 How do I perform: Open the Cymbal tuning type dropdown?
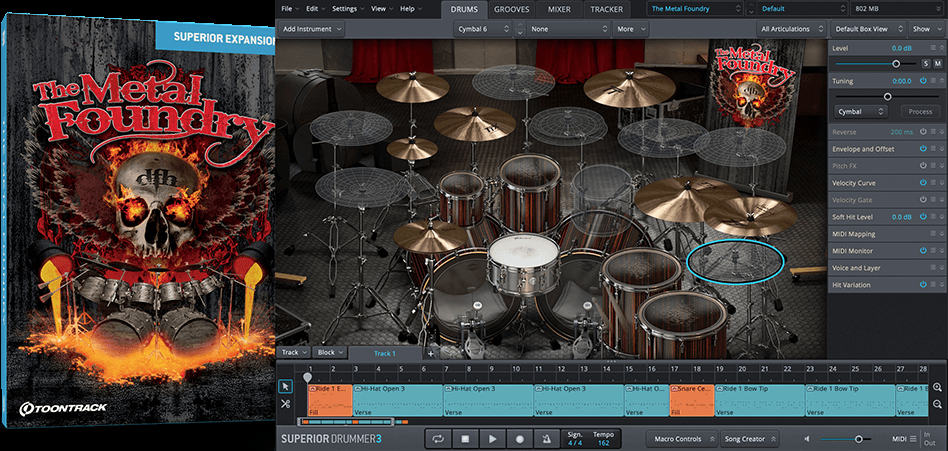pos(862,111)
